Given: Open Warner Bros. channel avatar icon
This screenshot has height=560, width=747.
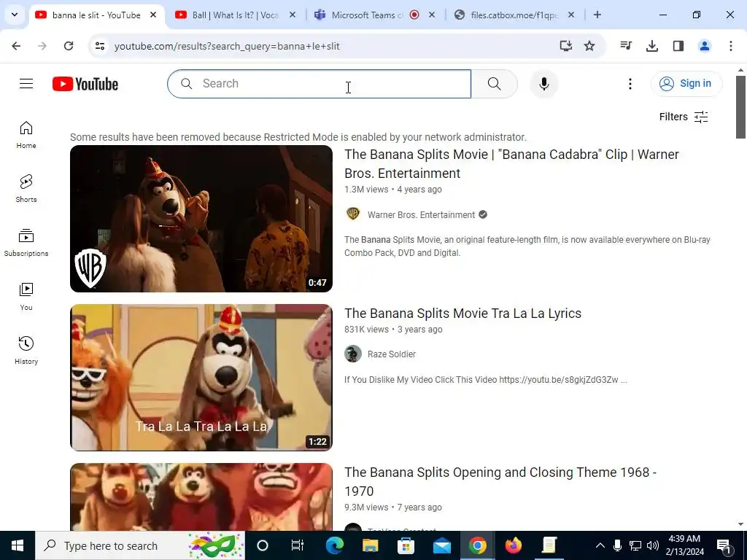Looking at the screenshot, I should (353, 214).
